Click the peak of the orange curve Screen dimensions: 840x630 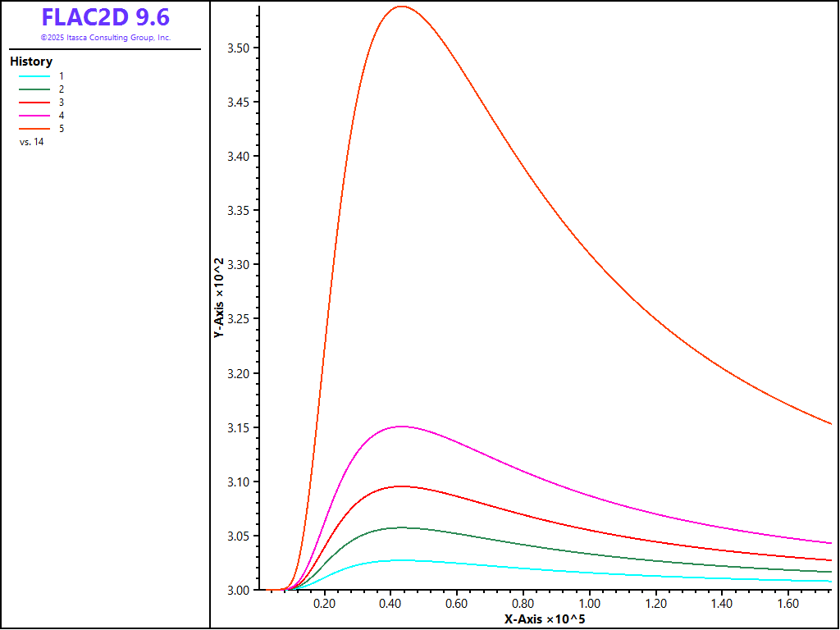(401, 7)
